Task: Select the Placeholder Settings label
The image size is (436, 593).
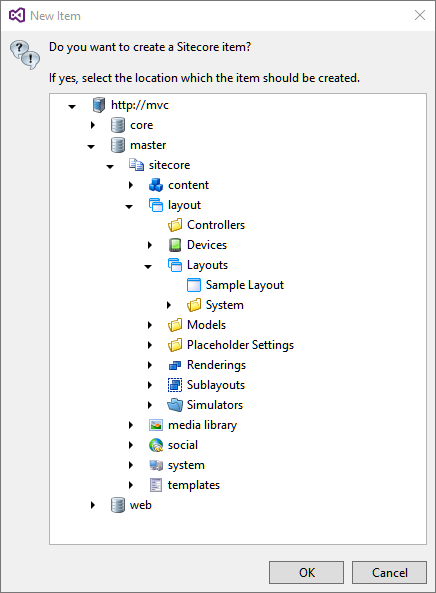Action: click(240, 345)
